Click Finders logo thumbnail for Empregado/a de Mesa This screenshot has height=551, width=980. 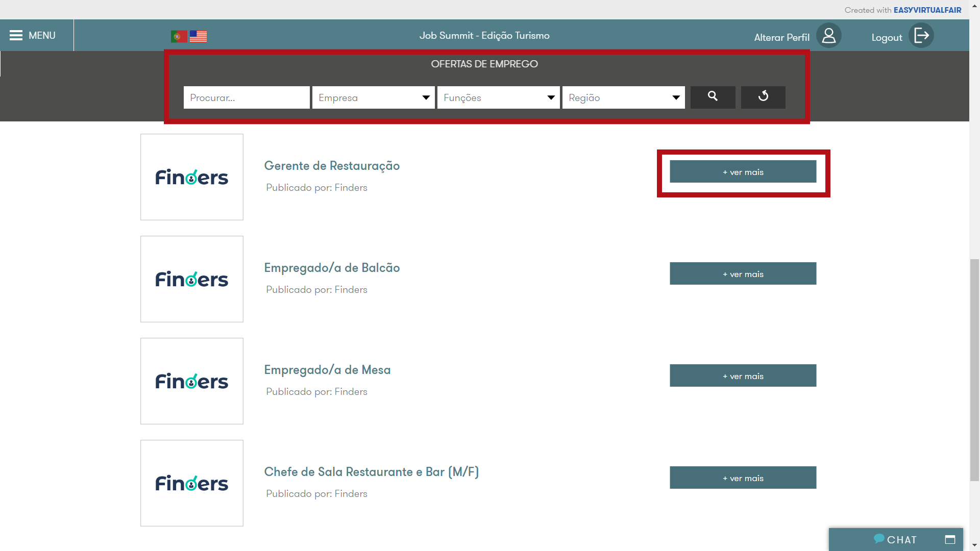[192, 381]
